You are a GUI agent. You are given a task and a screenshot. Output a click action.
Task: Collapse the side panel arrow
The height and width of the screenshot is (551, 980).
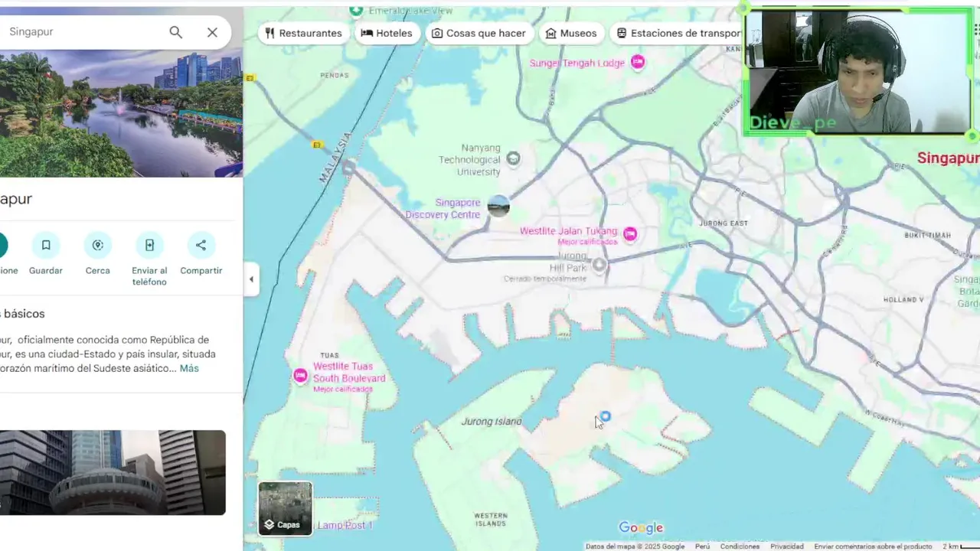tap(251, 279)
